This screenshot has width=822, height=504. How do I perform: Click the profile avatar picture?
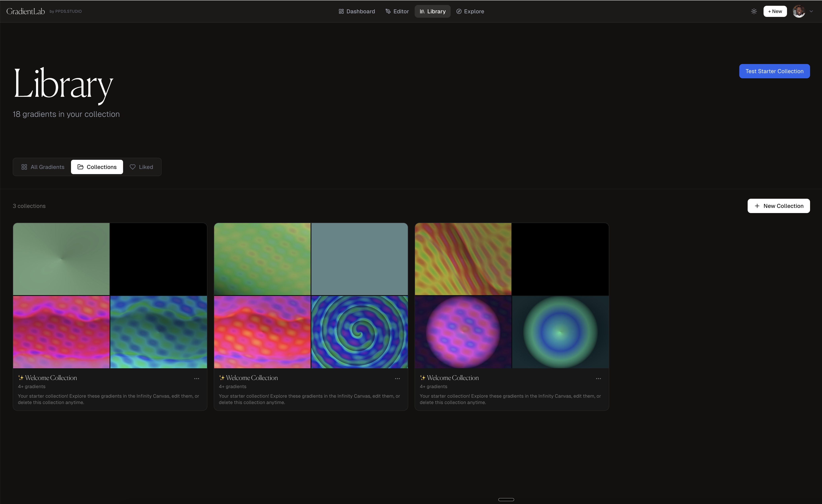point(799,11)
